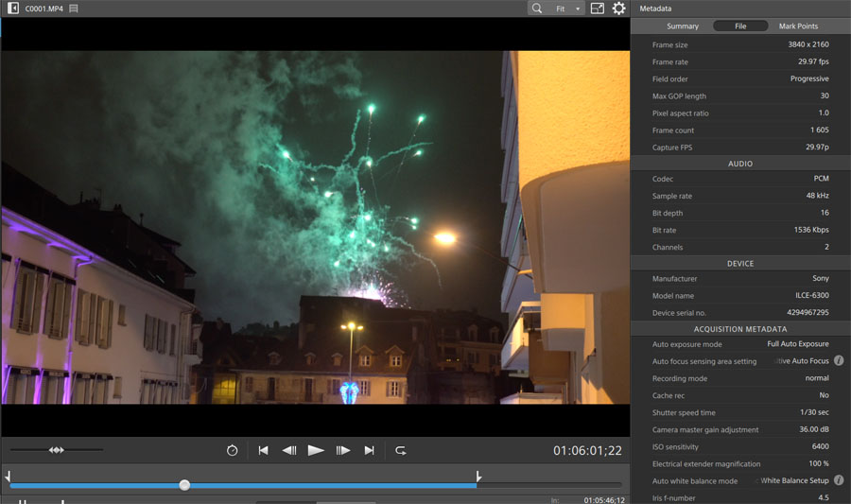Click the Bit rate value 1536 Kbps
The image size is (851, 504).
[x=811, y=230]
